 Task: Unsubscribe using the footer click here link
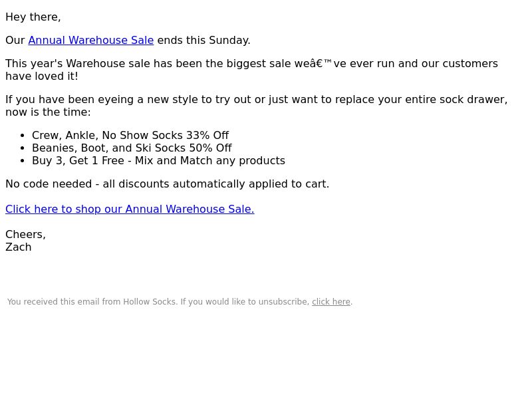point(331,302)
